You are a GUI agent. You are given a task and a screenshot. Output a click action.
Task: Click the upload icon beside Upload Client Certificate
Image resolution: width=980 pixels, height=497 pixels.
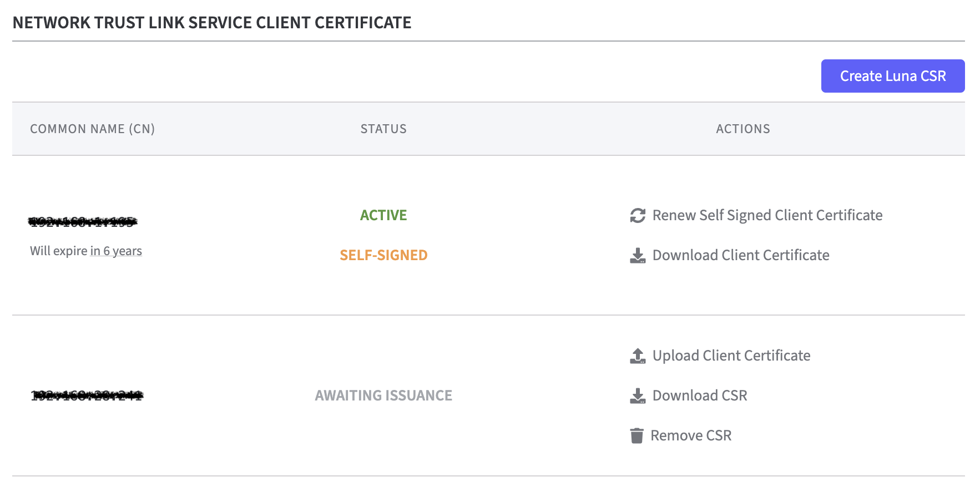point(638,356)
